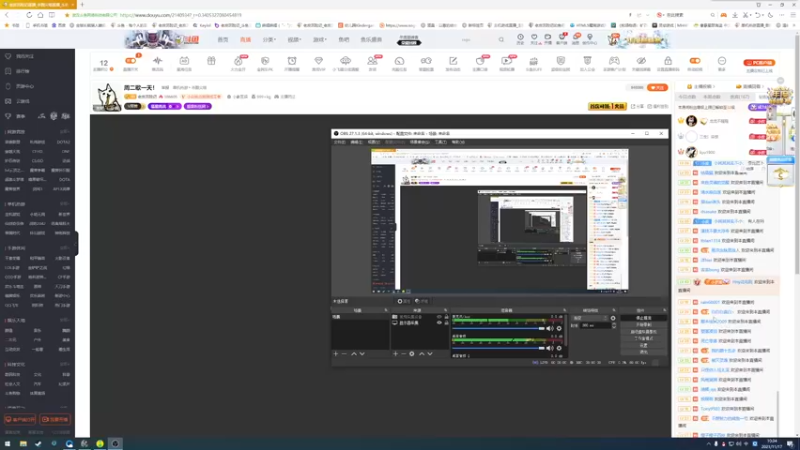The width and height of the screenshot is (800, 450).
Task: Click the browser address bar
Action: click(x=347, y=15)
